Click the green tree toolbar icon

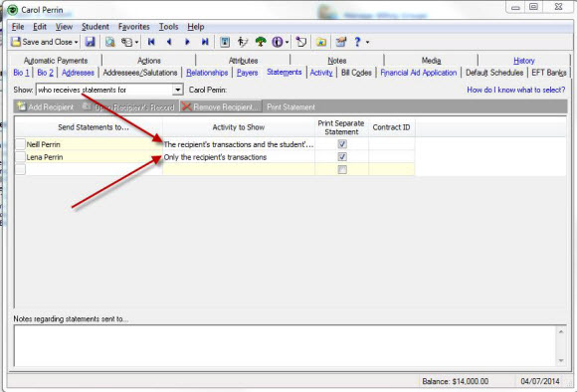[x=261, y=42]
